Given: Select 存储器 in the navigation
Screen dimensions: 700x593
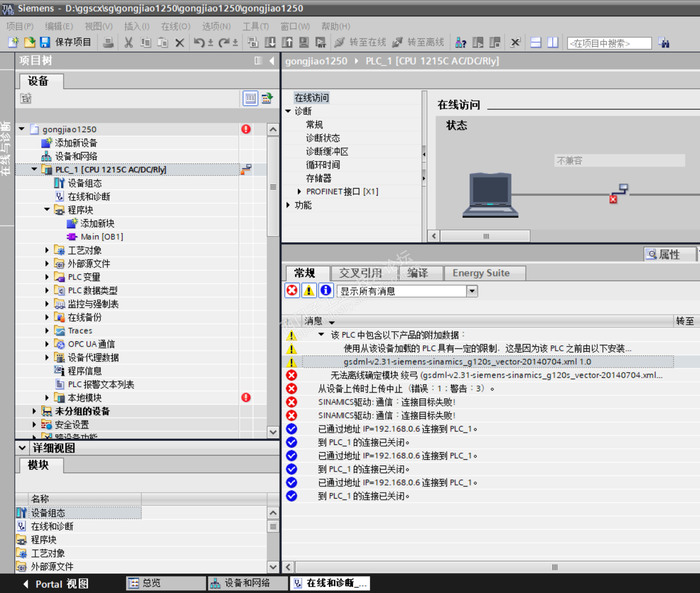Looking at the screenshot, I should (x=318, y=178).
